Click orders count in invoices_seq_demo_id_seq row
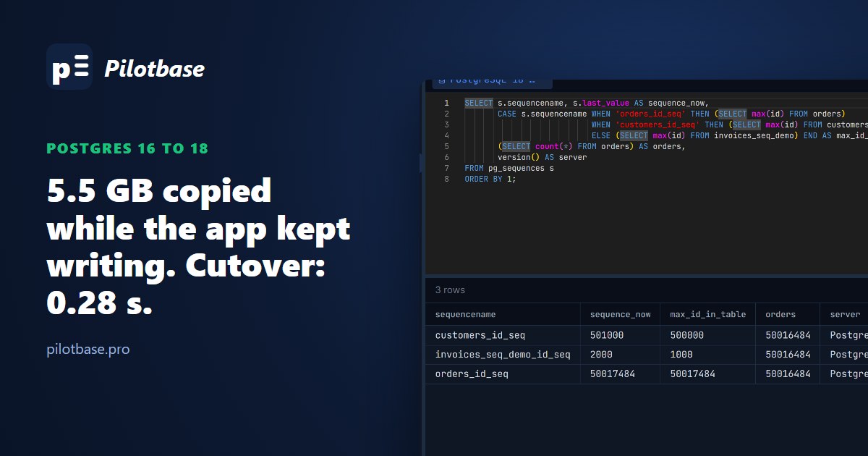Screen dimensions: 868x456 click(x=787, y=355)
